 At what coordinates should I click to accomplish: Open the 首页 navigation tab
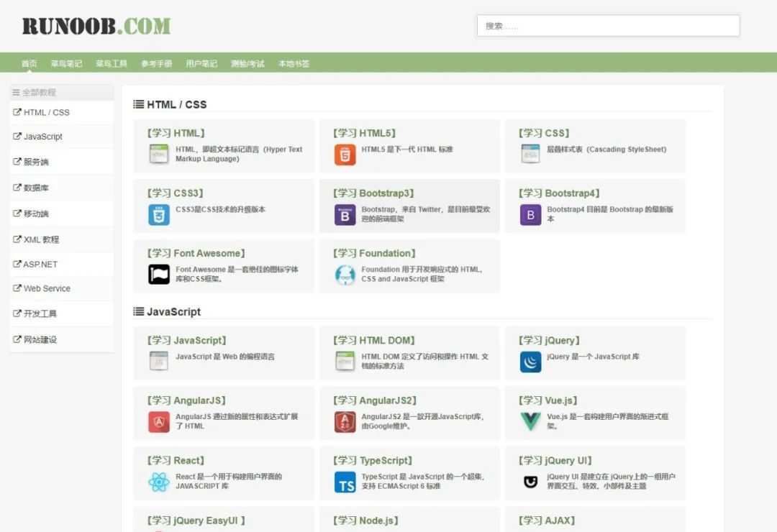(29, 63)
